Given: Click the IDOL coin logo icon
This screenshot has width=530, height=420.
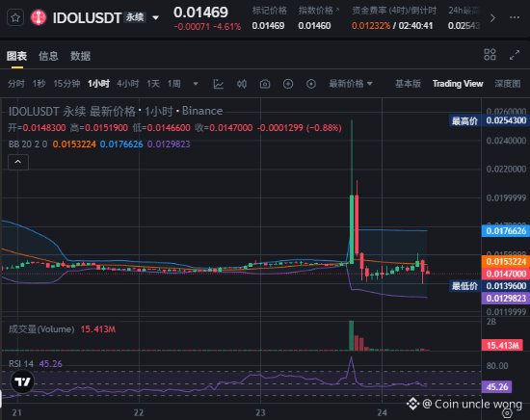Looking at the screenshot, I should point(39,17).
